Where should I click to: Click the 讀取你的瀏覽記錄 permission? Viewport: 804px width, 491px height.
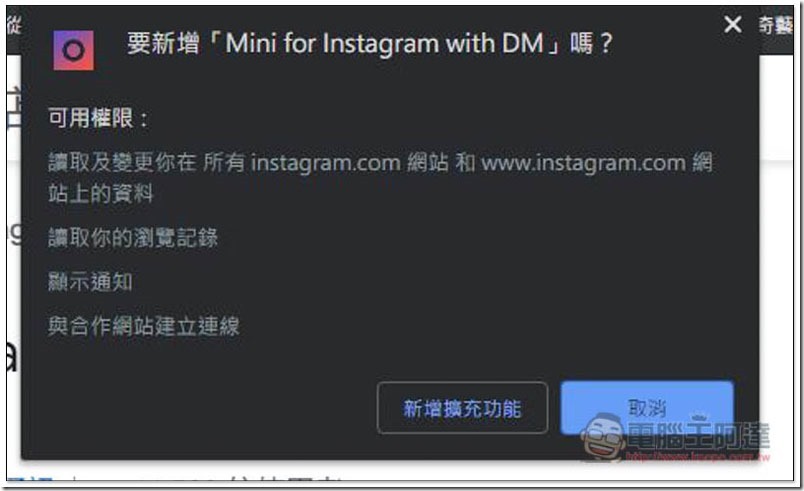coord(133,238)
